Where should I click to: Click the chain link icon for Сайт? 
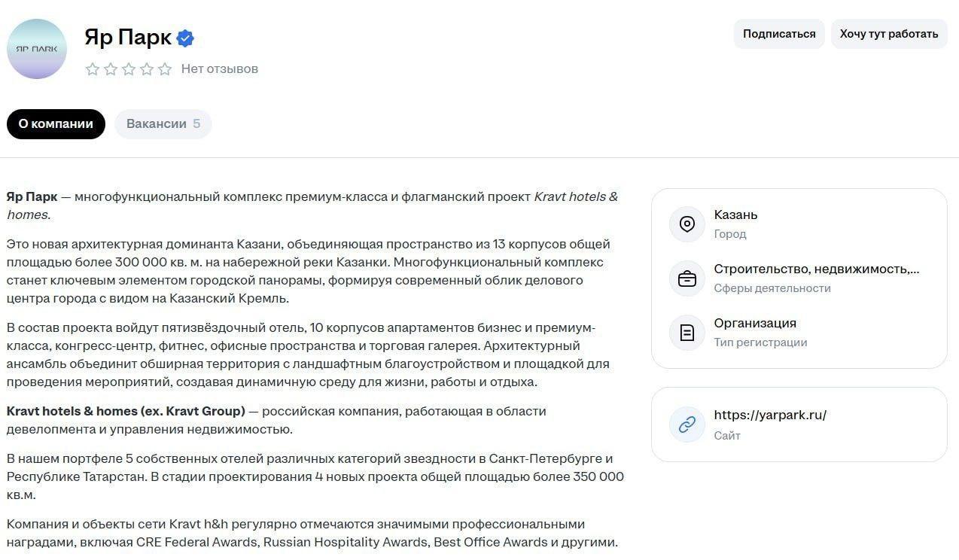pos(687,425)
